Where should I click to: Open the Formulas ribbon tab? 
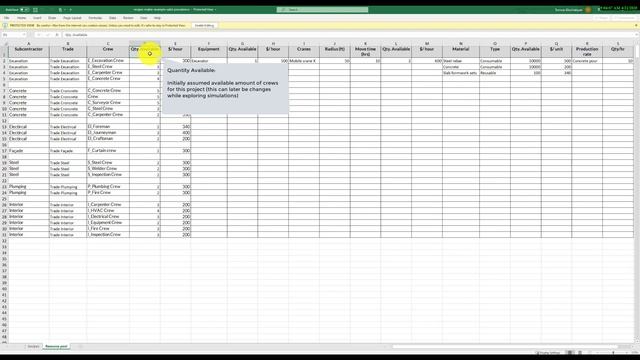[95, 18]
